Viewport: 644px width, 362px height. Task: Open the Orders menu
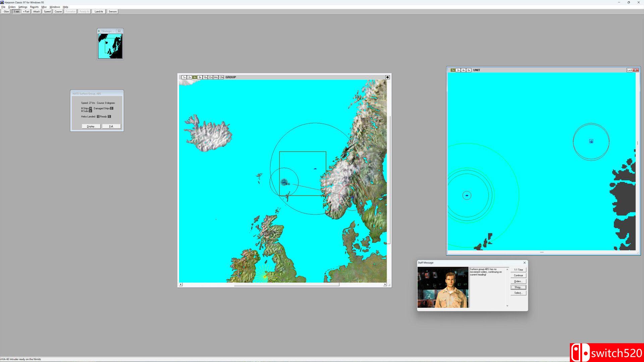(12, 7)
